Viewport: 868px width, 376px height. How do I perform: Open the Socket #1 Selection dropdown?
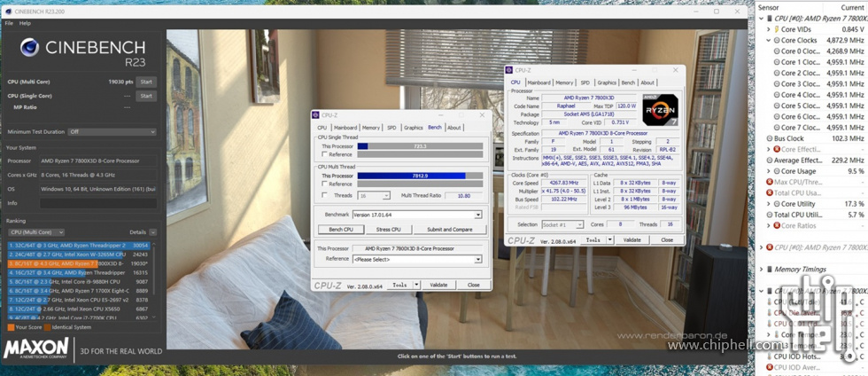pyautogui.click(x=562, y=224)
